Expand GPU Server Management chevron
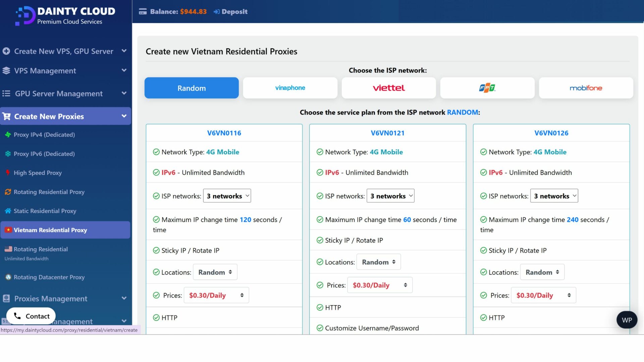The image size is (644, 362). point(124,93)
